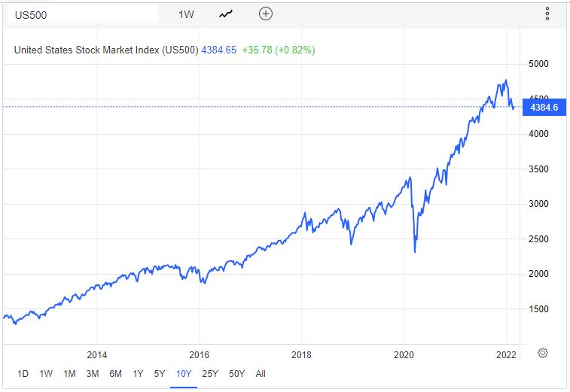
Task: Click the 4384.6 current price label
Action: [544, 108]
